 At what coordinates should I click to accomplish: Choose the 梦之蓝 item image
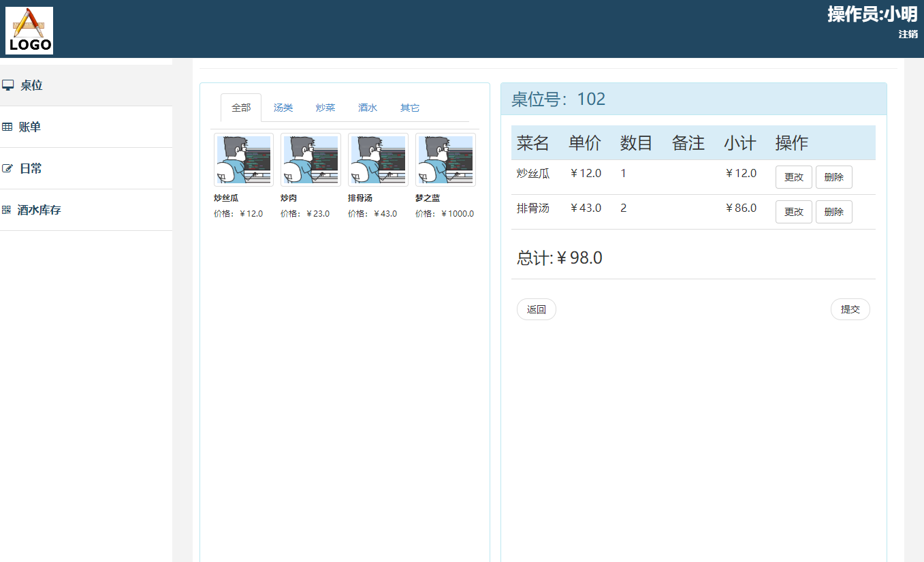pos(445,160)
